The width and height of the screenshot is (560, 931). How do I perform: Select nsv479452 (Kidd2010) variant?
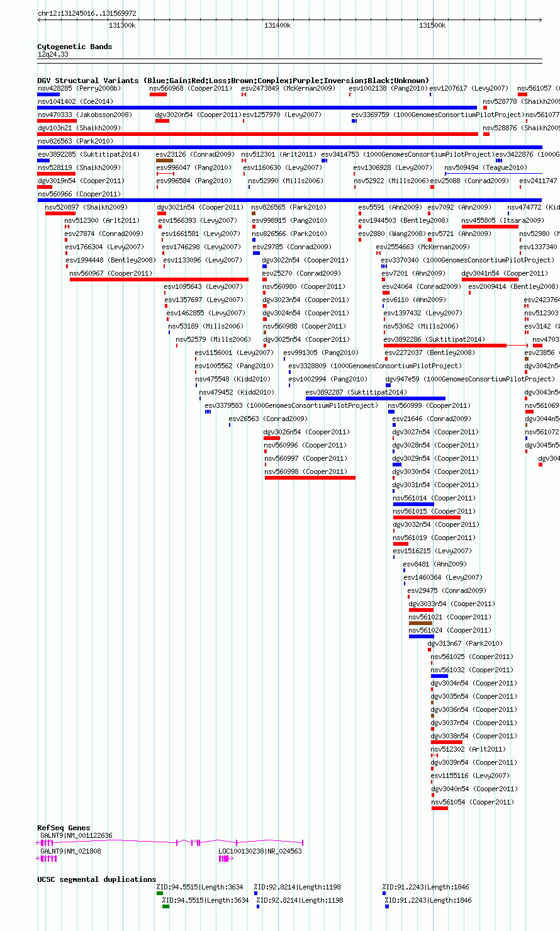coord(237,393)
